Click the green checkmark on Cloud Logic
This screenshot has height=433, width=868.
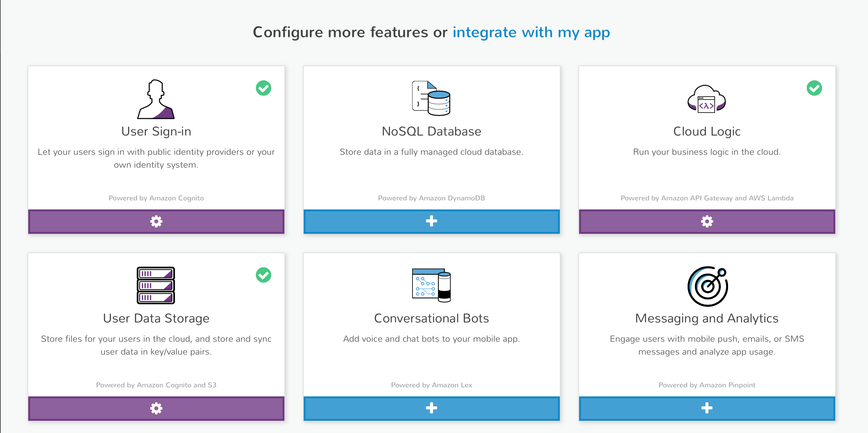[814, 88]
